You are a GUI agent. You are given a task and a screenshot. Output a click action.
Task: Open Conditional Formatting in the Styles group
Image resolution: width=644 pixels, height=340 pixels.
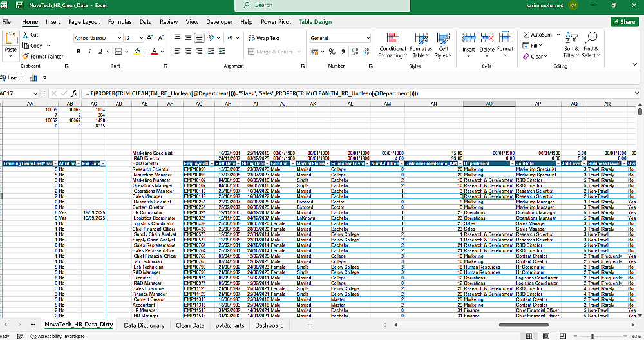coord(392,44)
